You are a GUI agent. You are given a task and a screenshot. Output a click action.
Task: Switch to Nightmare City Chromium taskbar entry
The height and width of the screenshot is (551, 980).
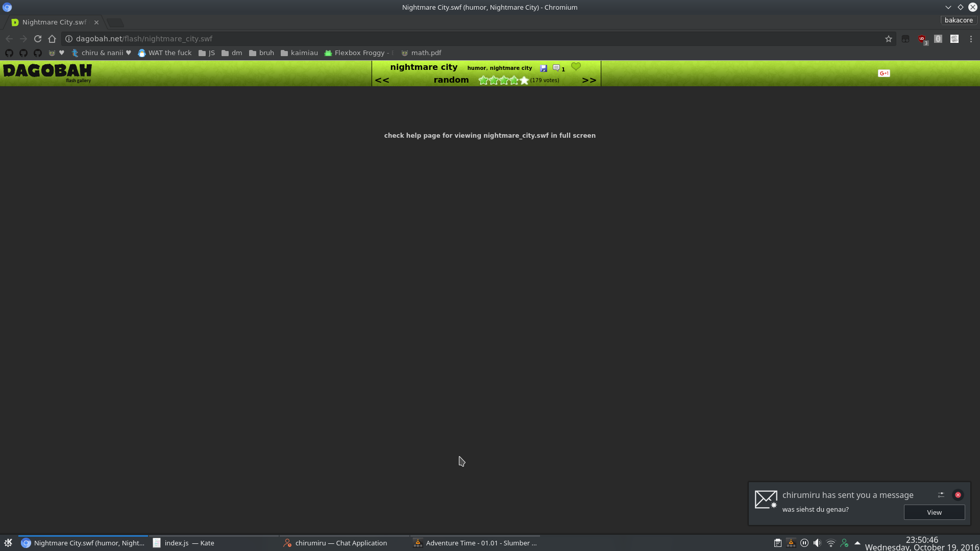(x=83, y=543)
